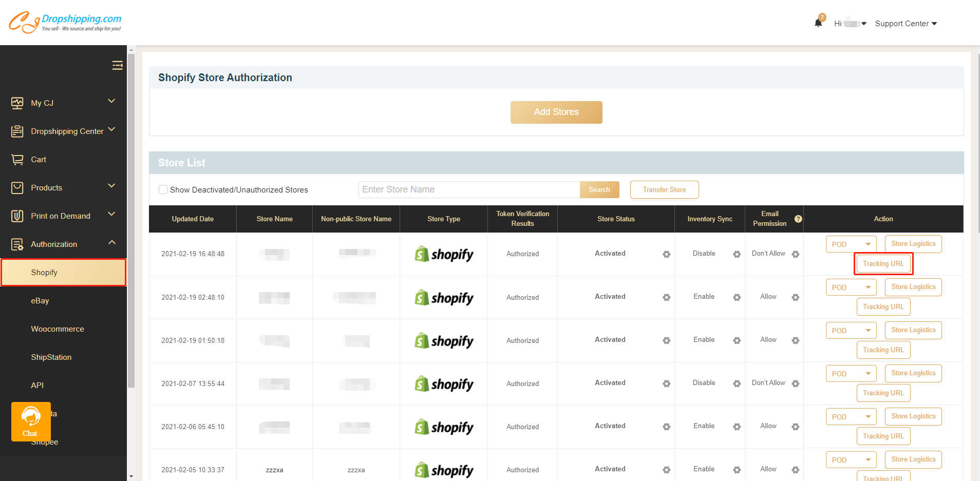Screen dimensions: 980x481
Task: Click the sidebar scroll down arrow
Action: tap(131, 476)
